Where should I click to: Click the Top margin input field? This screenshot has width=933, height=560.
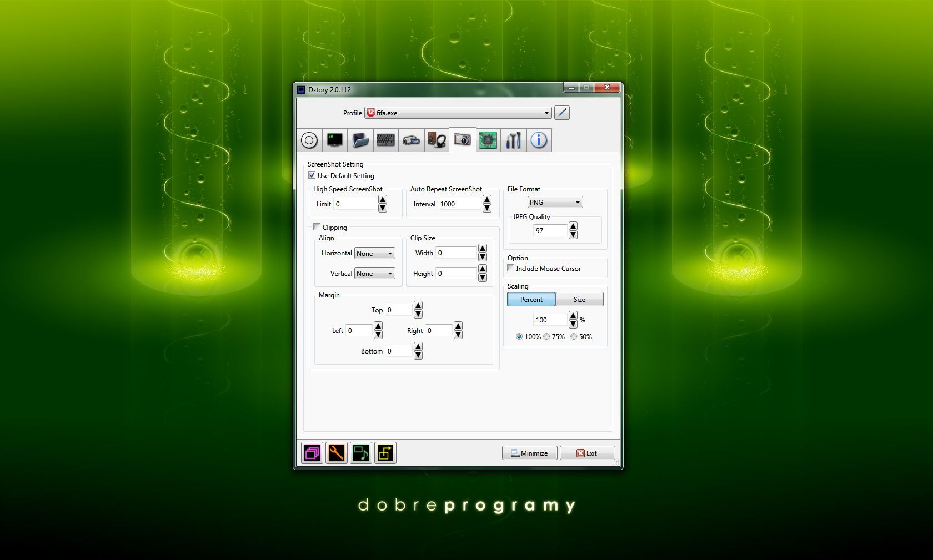tap(399, 310)
